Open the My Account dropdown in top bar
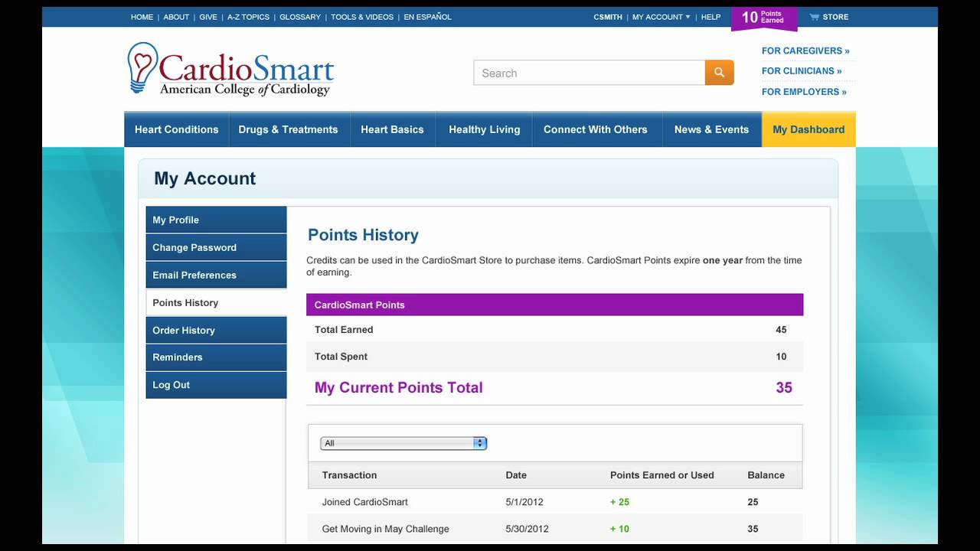 [661, 17]
